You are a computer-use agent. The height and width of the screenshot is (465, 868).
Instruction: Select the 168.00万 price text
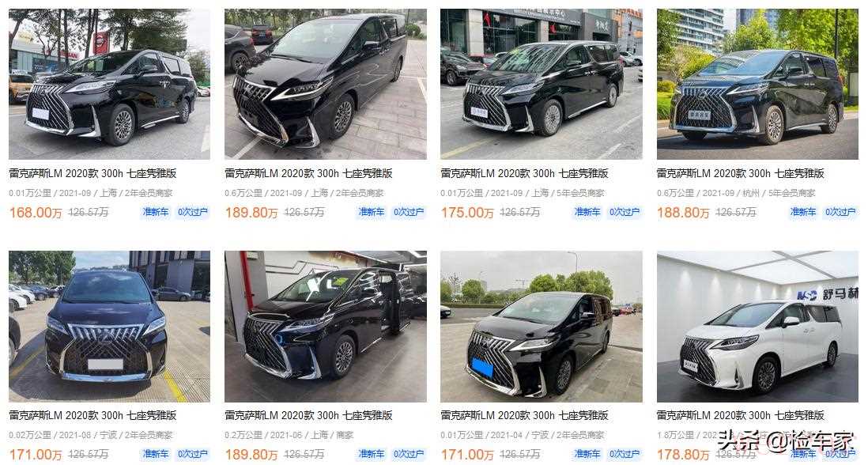point(36,213)
